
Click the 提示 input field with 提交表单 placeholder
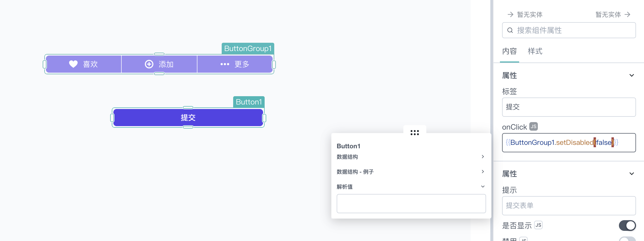pos(569,206)
